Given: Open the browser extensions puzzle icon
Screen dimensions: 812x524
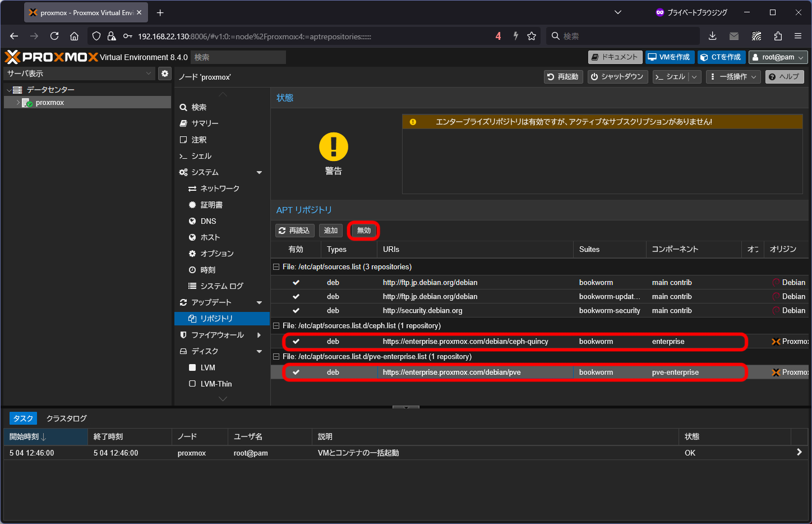Looking at the screenshot, I should (x=778, y=36).
